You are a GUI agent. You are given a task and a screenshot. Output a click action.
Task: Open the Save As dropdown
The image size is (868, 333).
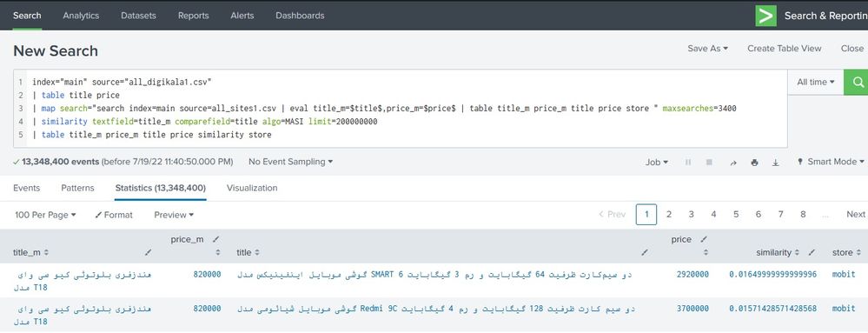click(x=707, y=49)
